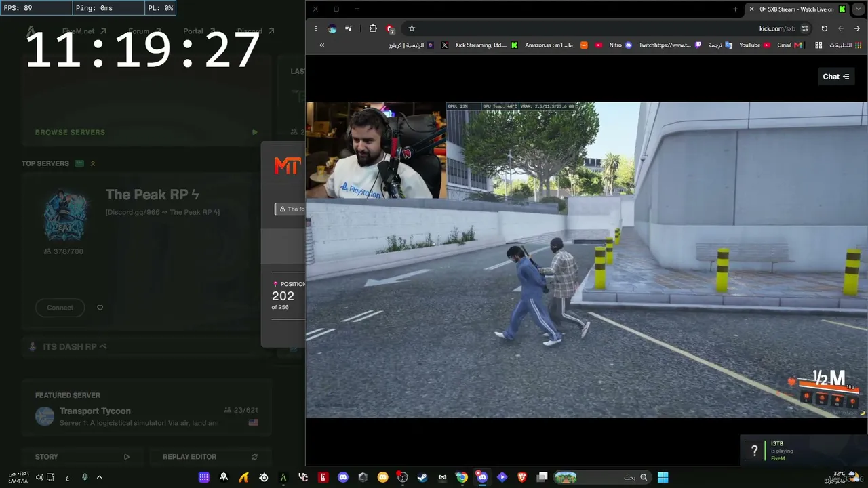
Task: Click the flag icon beside Top Servers
Action: click(x=79, y=163)
